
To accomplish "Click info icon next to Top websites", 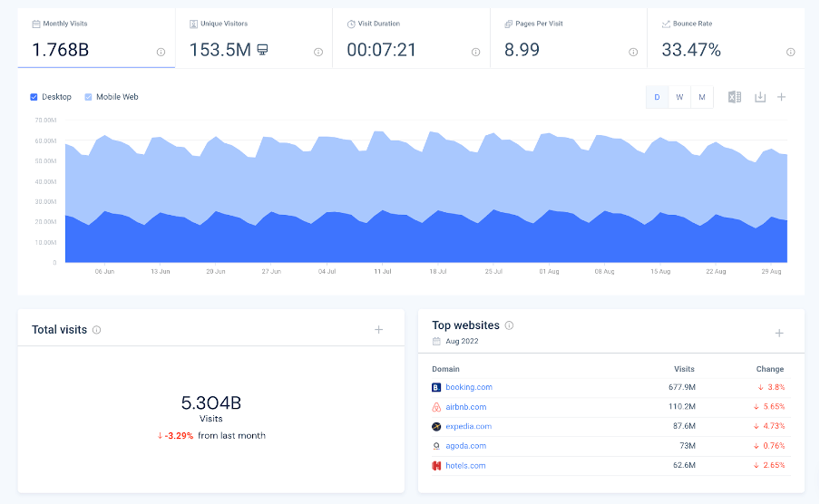I will pos(509,325).
